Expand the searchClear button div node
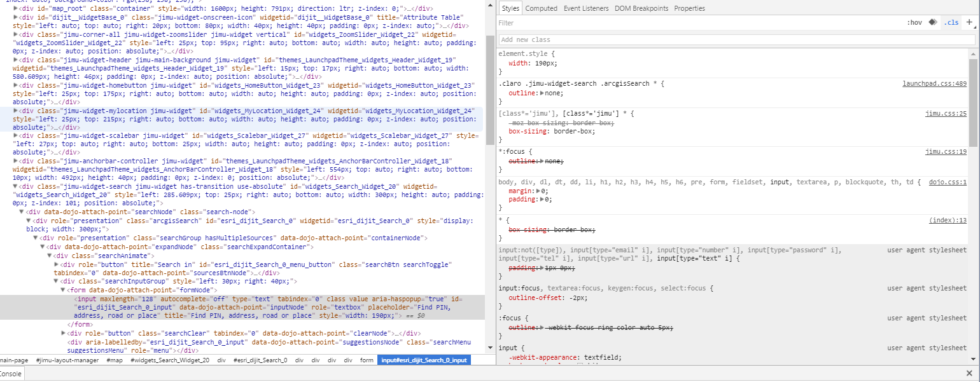 [x=64, y=333]
